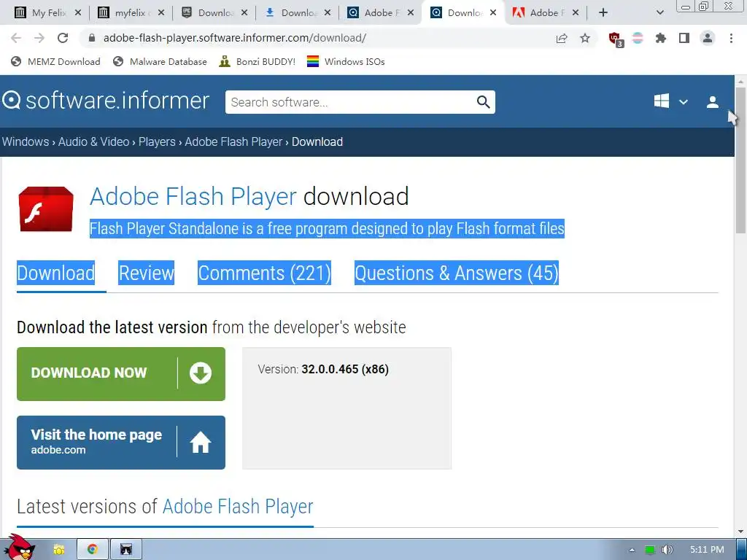Open the Chrome three-dot menu

[731, 38]
